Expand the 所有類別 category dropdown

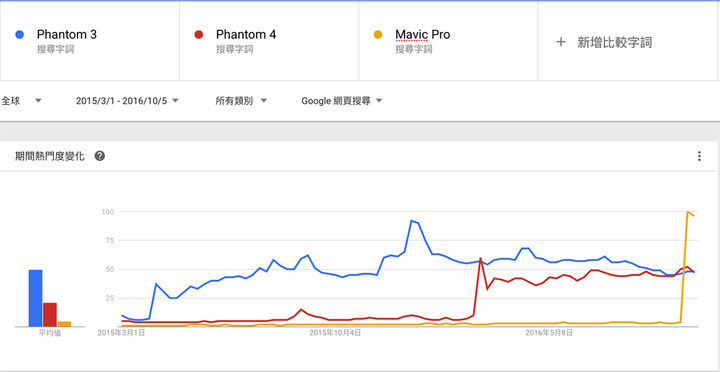tap(241, 101)
